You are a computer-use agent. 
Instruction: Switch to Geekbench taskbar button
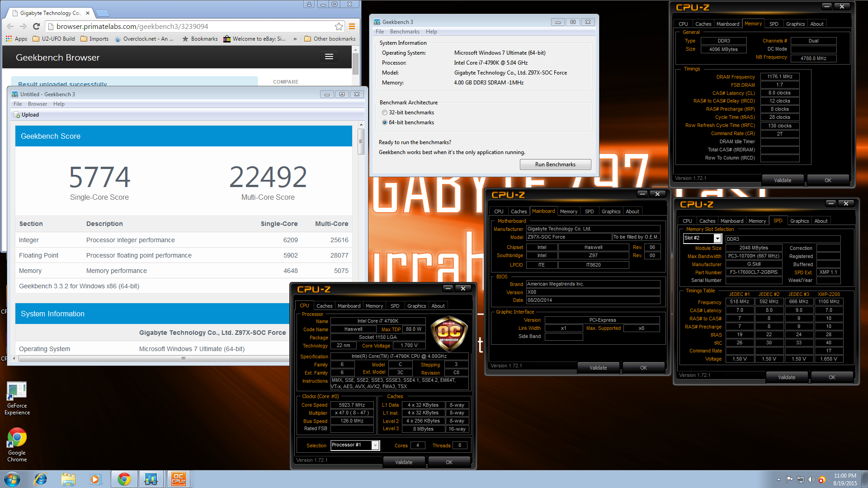point(151,479)
